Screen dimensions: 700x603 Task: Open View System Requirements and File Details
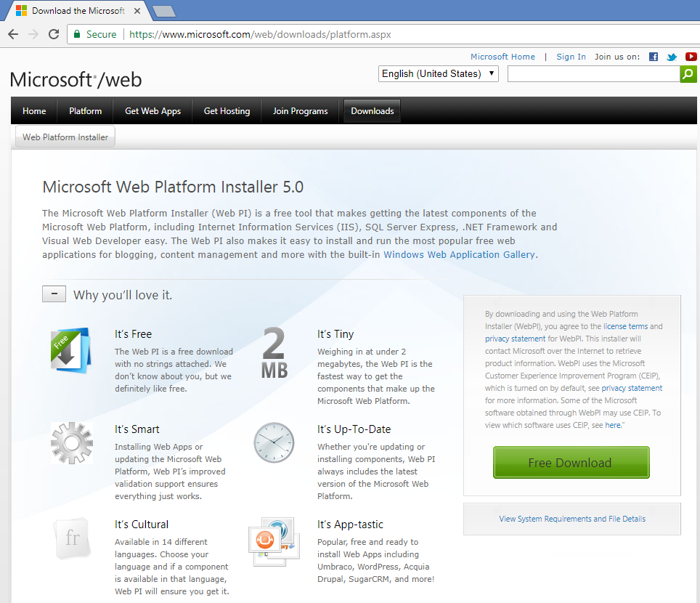[x=572, y=519]
